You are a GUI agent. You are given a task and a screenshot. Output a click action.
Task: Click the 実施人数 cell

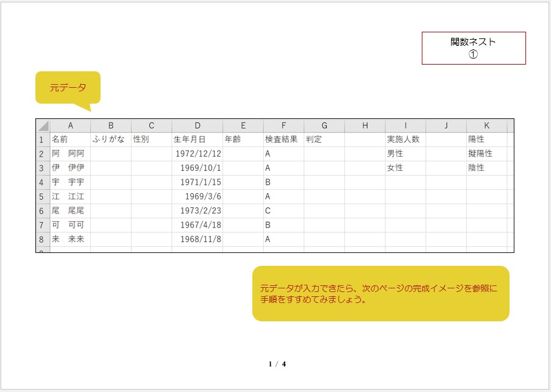coord(405,140)
